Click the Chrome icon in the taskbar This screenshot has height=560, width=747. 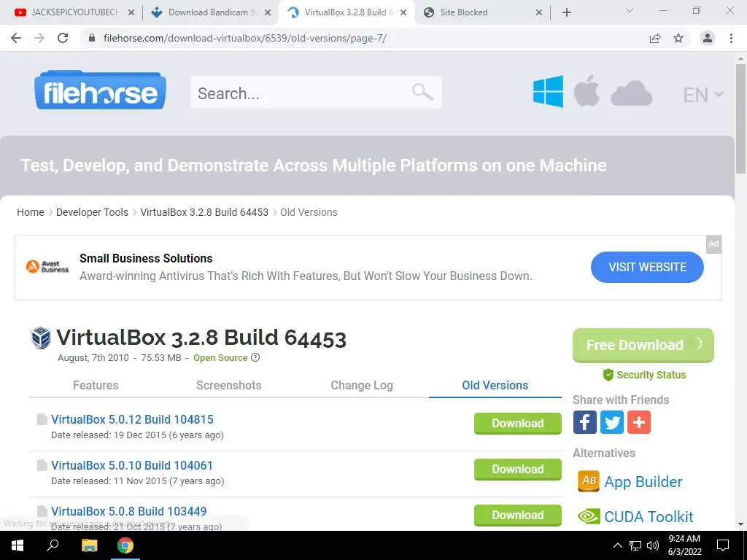click(x=125, y=545)
